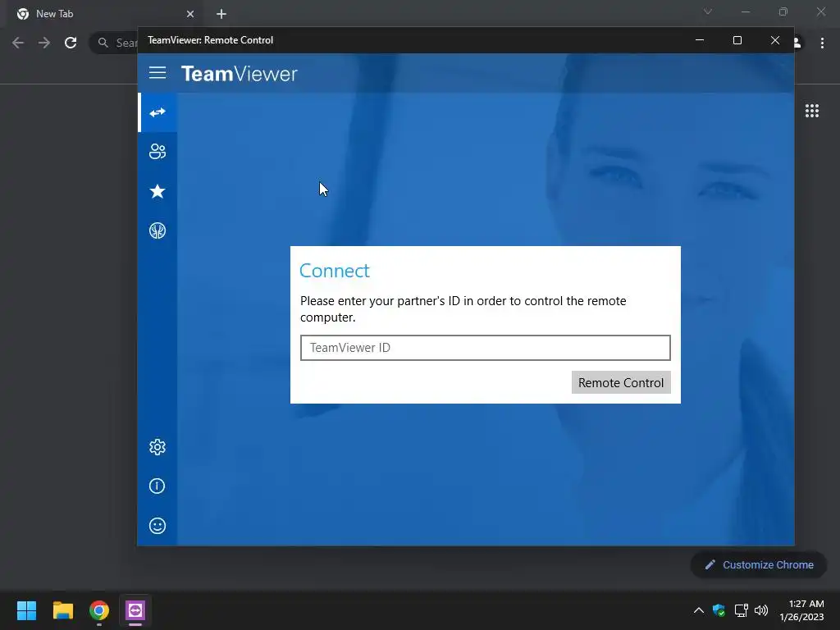Minimize the TeamViewer window
This screenshot has width=840, height=630.
click(700, 40)
